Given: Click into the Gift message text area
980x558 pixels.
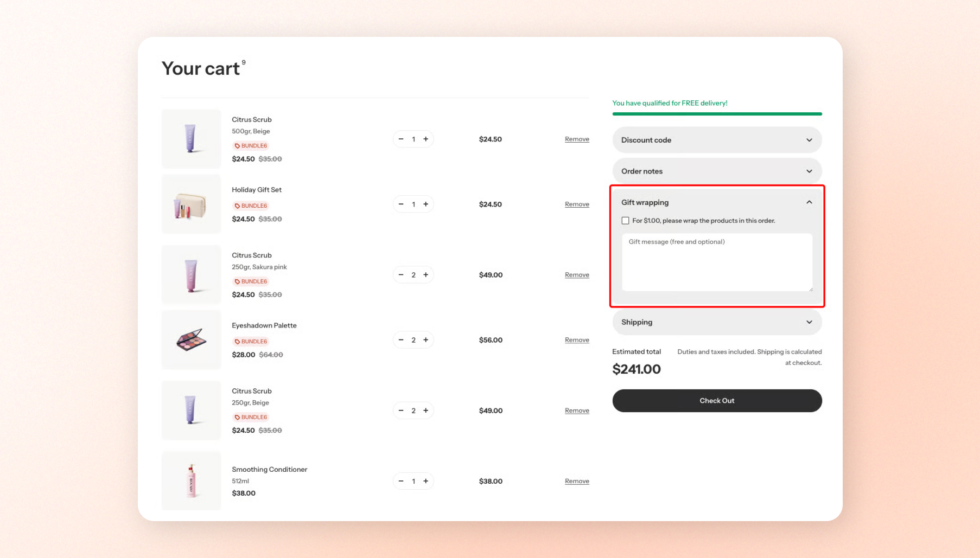Looking at the screenshot, I should (717, 262).
